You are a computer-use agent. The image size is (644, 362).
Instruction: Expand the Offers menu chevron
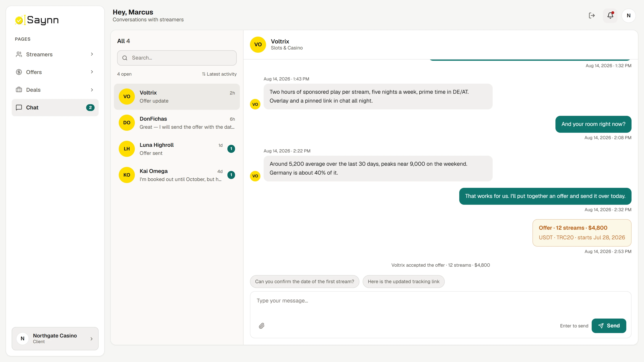tap(92, 72)
